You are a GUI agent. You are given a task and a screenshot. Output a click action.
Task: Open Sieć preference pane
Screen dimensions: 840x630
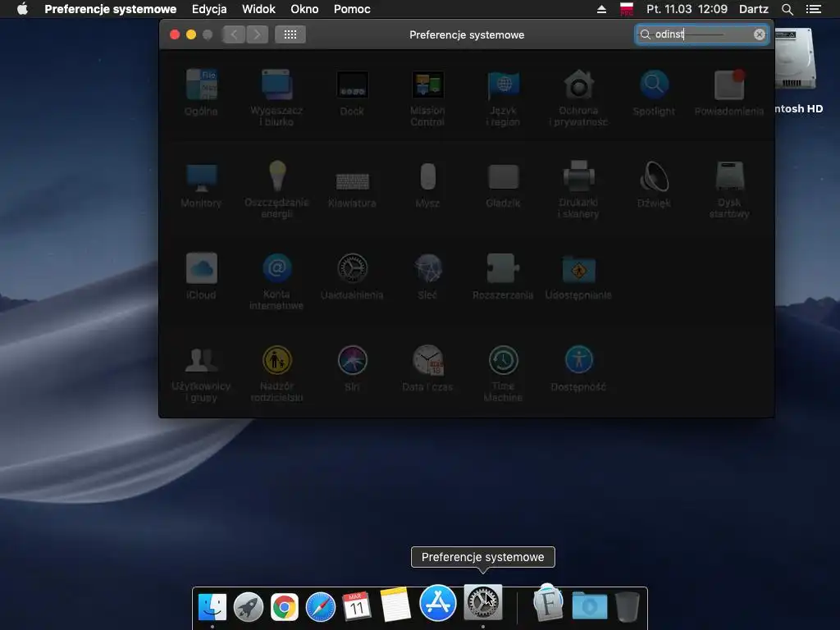point(427,276)
